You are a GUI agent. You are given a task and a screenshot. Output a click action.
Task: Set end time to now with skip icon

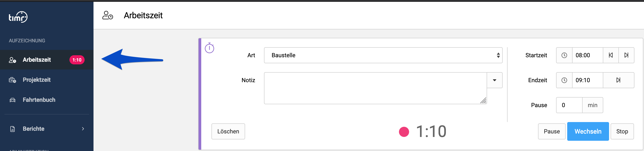click(x=618, y=80)
